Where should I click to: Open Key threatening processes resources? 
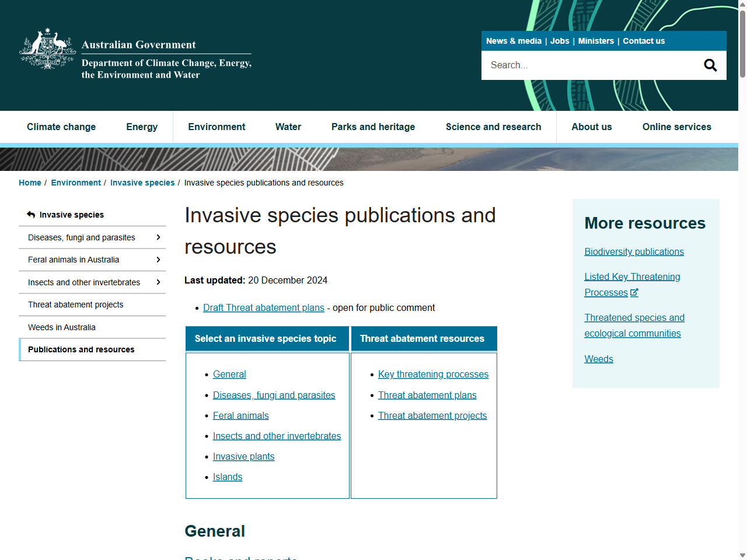pyautogui.click(x=433, y=374)
